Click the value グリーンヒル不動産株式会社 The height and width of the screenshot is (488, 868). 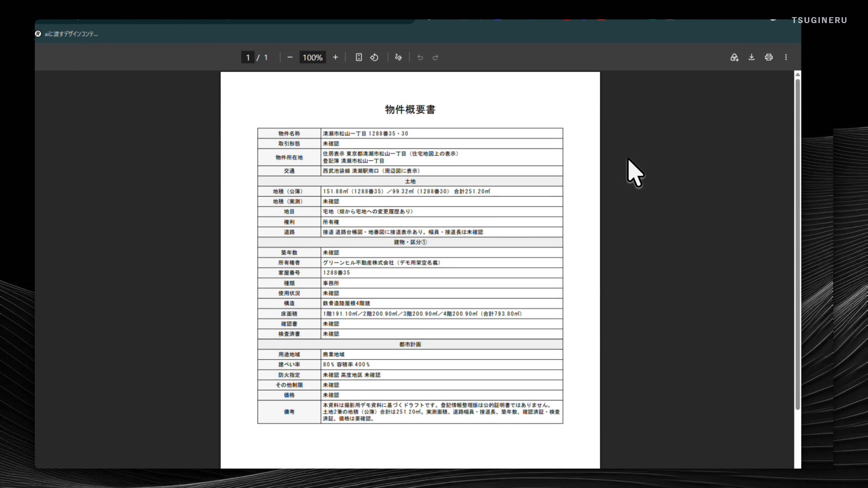359,263
